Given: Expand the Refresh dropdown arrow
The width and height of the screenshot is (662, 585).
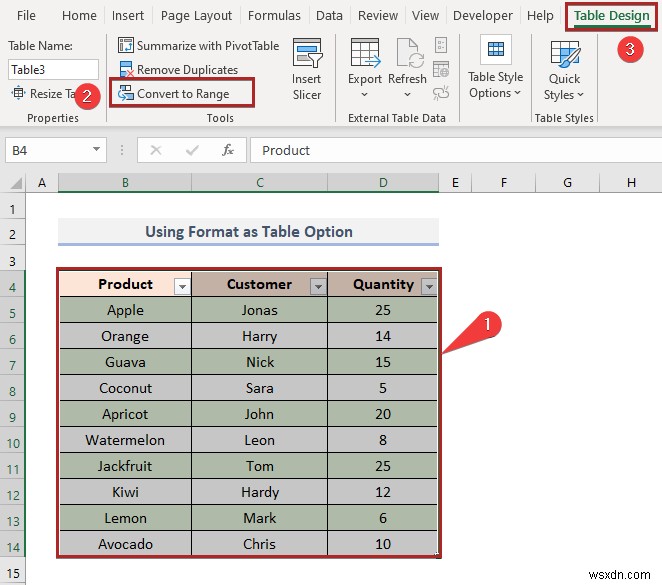Looking at the screenshot, I should tap(407, 95).
